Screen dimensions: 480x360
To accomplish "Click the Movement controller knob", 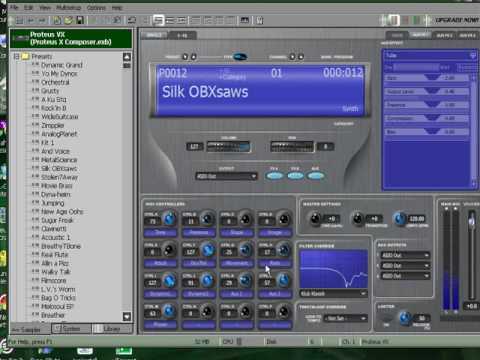I will [246, 250].
